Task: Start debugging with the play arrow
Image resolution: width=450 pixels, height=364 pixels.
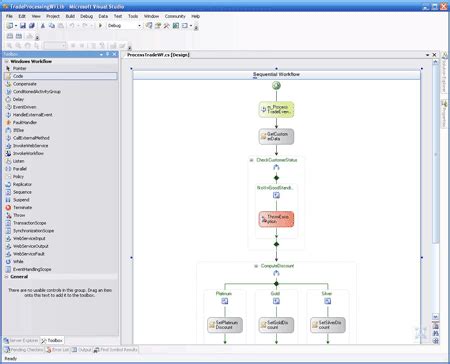Action: click(100, 26)
